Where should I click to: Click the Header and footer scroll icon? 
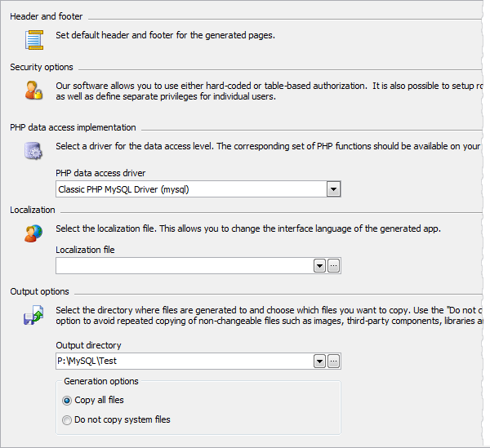[33, 39]
